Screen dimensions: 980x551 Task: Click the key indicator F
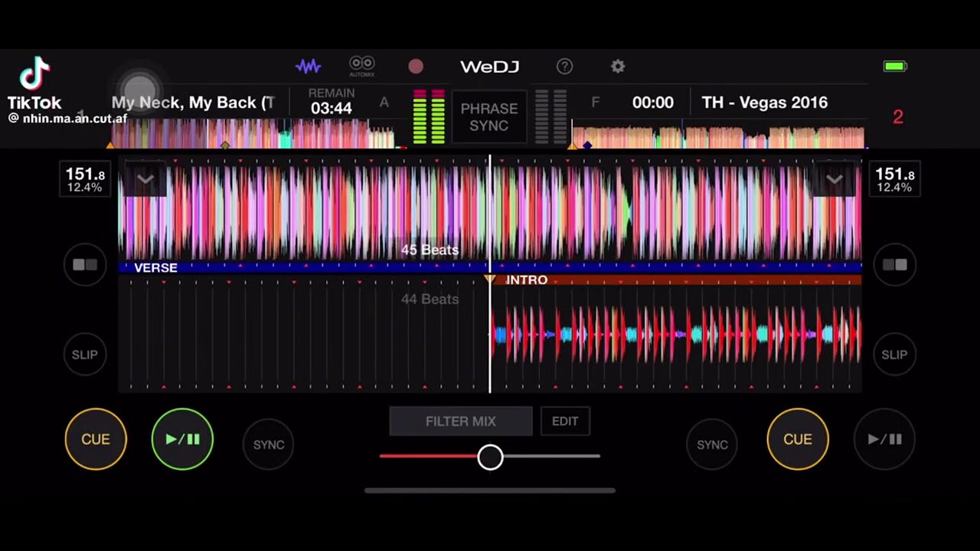(595, 103)
